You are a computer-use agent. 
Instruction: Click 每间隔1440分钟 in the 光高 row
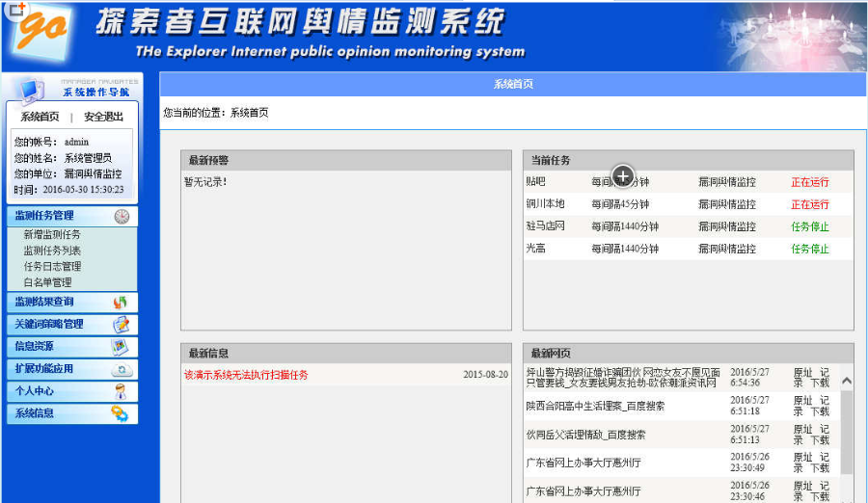pyautogui.click(x=625, y=249)
